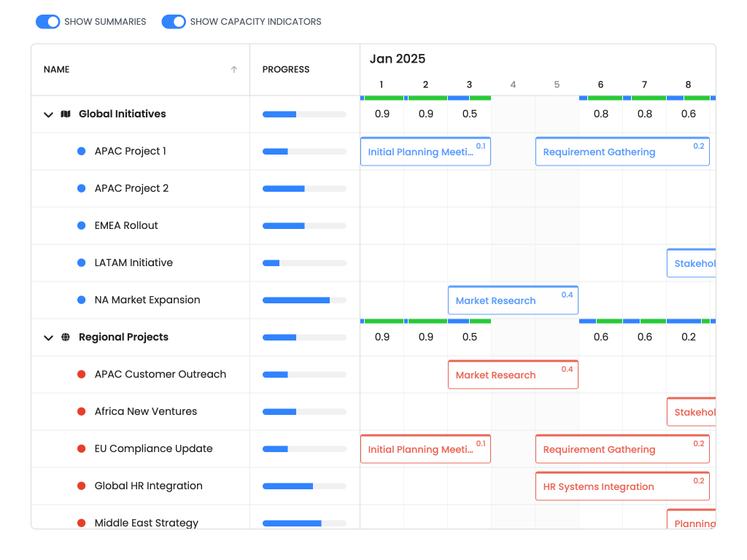Click the red dot beside Africa New Ventures
This screenshot has width=747, height=560.
coord(82,411)
